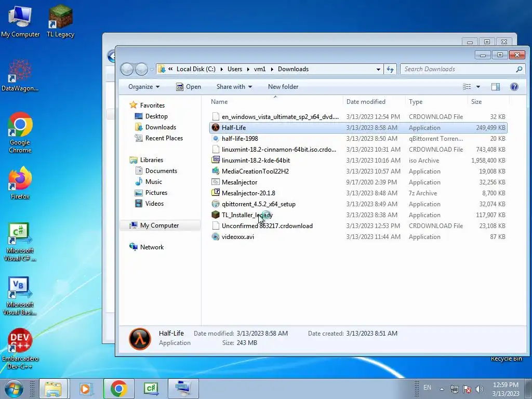Open the view options dropdown arrow
Viewport: 532px width, 399px height.
click(478, 87)
